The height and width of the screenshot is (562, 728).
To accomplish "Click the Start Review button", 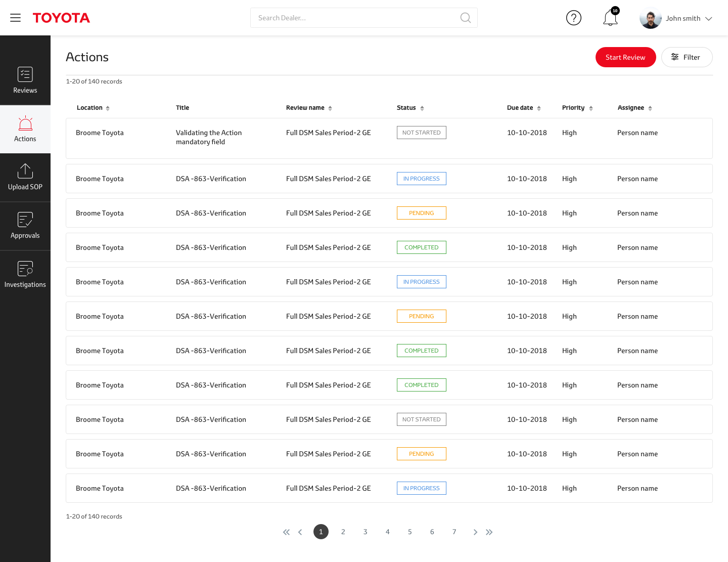I will 625,57.
